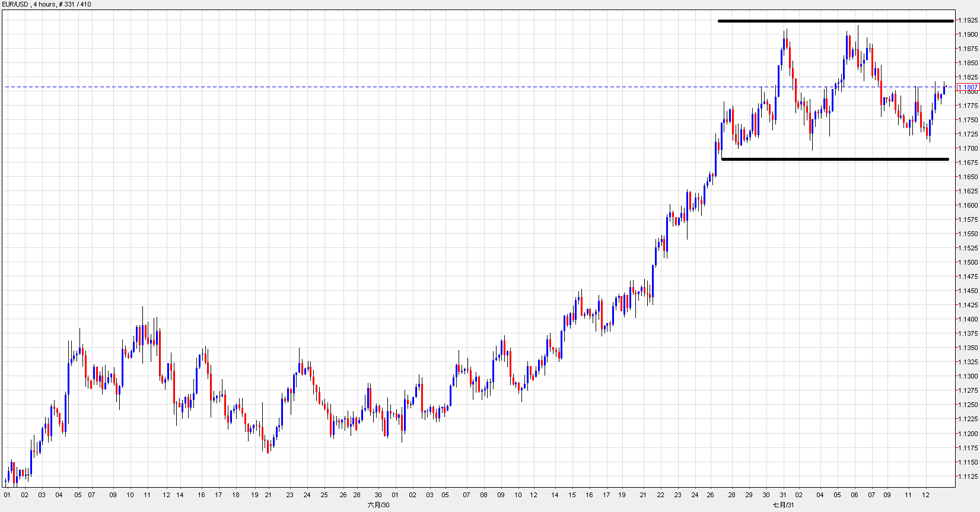Click date label 18 on time axis

pyautogui.click(x=236, y=495)
